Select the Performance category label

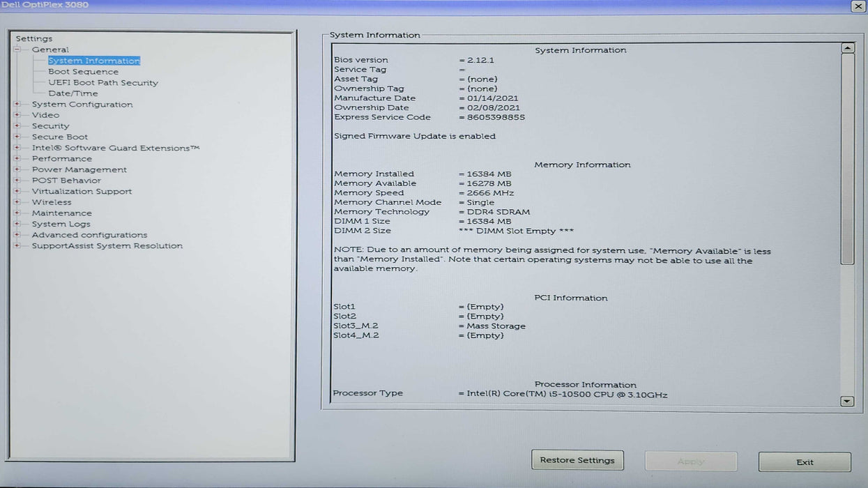click(61, 159)
